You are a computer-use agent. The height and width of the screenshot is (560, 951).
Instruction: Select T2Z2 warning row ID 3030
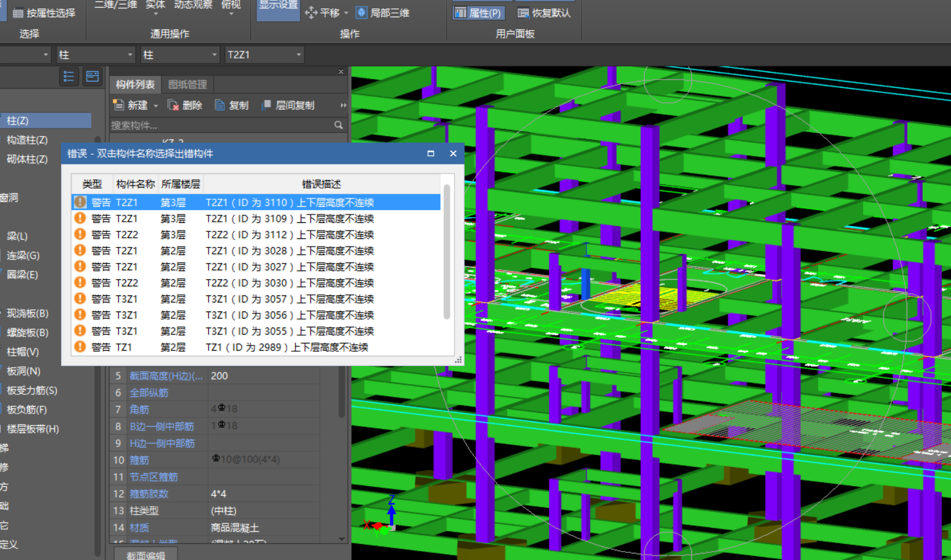[x=256, y=283]
